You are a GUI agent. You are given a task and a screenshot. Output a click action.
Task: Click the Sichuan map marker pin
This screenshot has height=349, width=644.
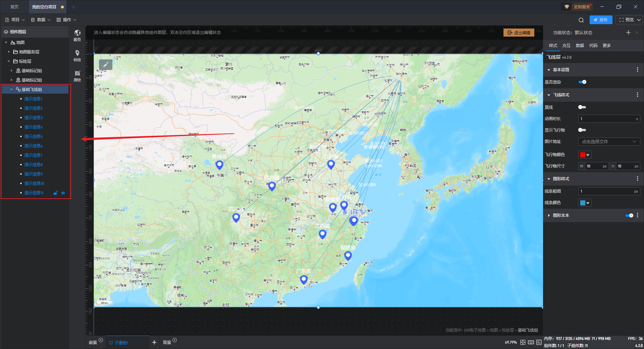coord(236,217)
